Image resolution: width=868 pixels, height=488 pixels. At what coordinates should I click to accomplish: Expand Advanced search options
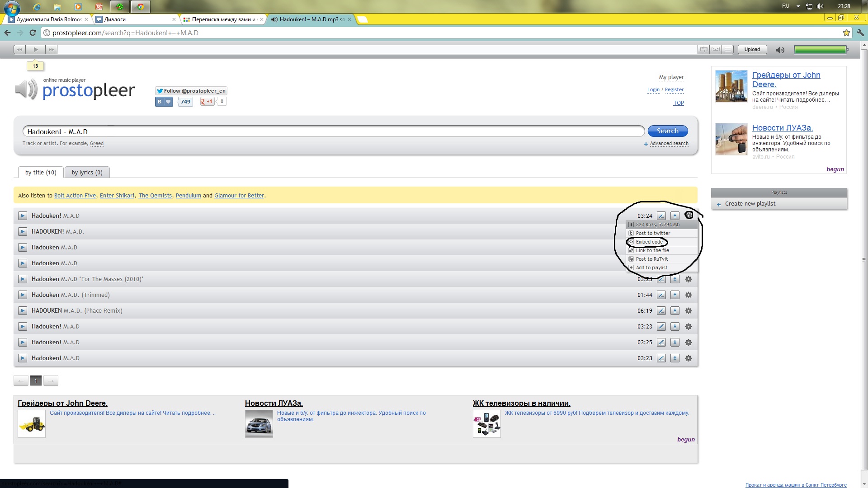[669, 144]
